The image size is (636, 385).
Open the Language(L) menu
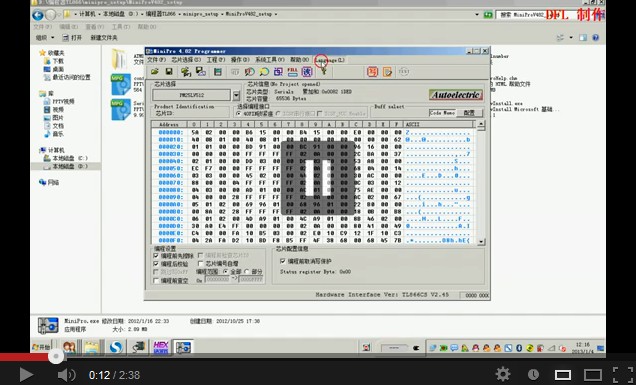tap(329, 60)
